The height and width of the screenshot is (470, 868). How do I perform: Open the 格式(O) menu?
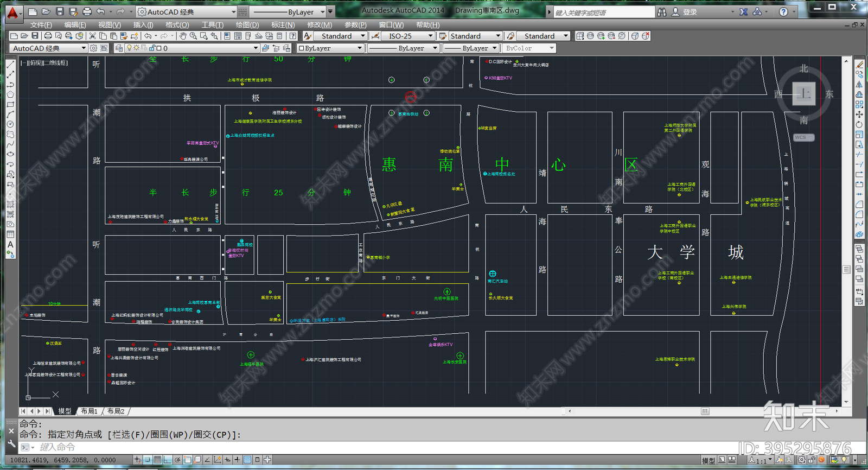coord(177,24)
